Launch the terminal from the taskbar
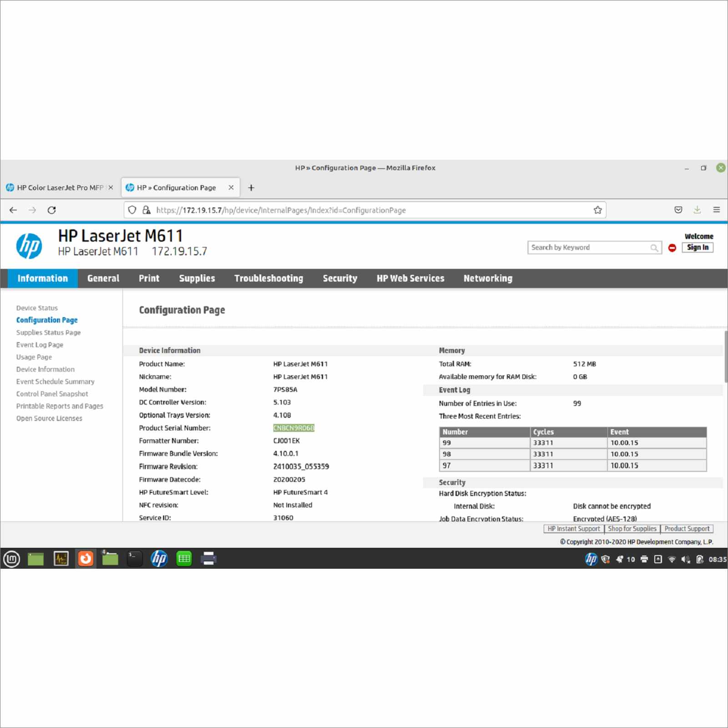Screen dimensions: 728x728 134,559
